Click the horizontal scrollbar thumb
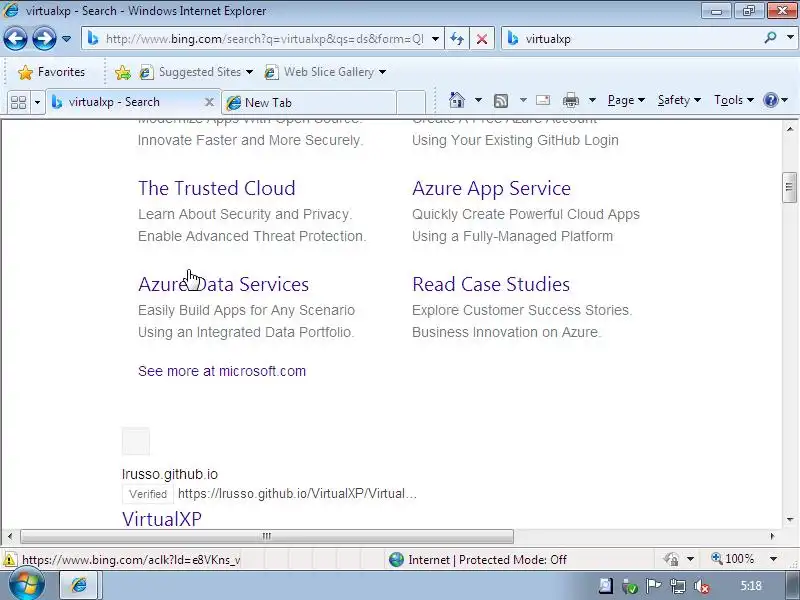This screenshot has height=600, width=800. coord(267,536)
